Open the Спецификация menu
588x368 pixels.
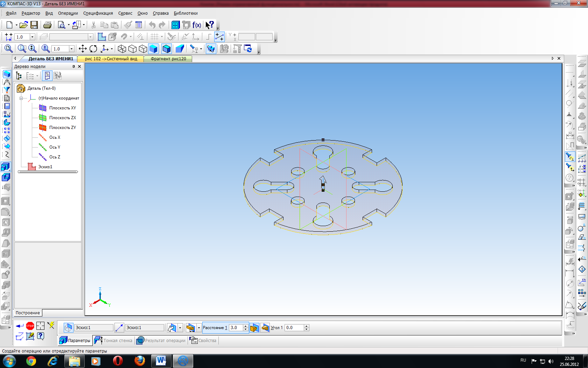(x=98, y=13)
